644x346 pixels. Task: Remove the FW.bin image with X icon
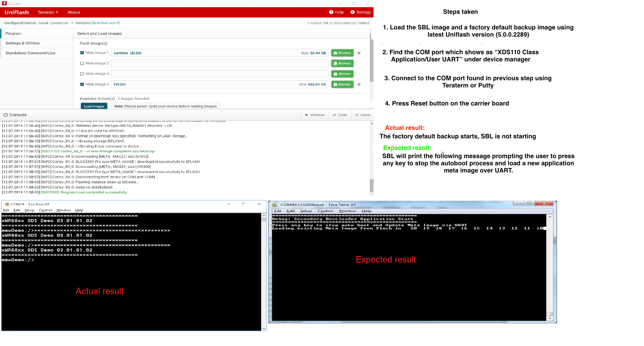pyautogui.click(x=359, y=84)
